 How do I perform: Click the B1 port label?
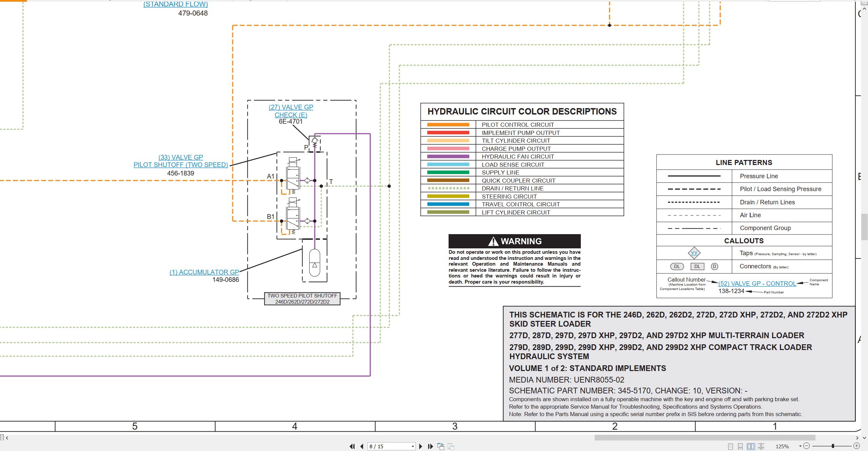click(x=270, y=217)
